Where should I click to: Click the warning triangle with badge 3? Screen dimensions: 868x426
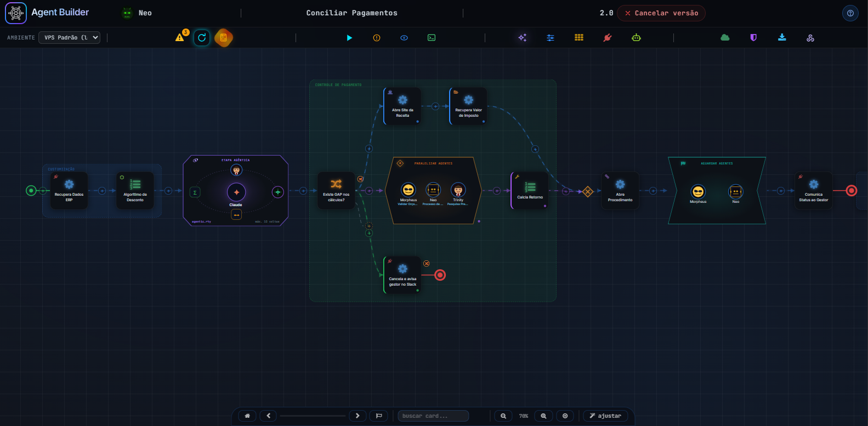[x=180, y=37]
